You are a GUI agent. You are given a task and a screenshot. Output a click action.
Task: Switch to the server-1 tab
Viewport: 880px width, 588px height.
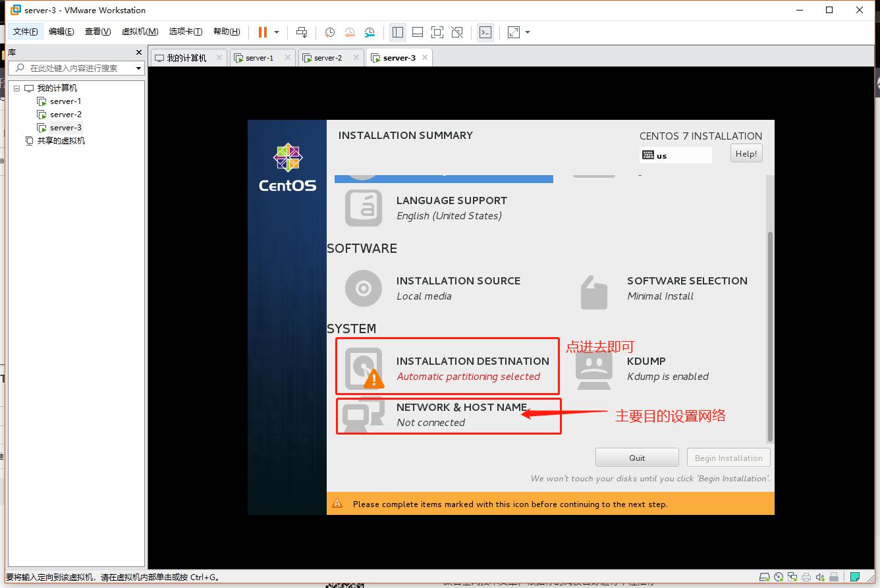click(x=260, y=57)
